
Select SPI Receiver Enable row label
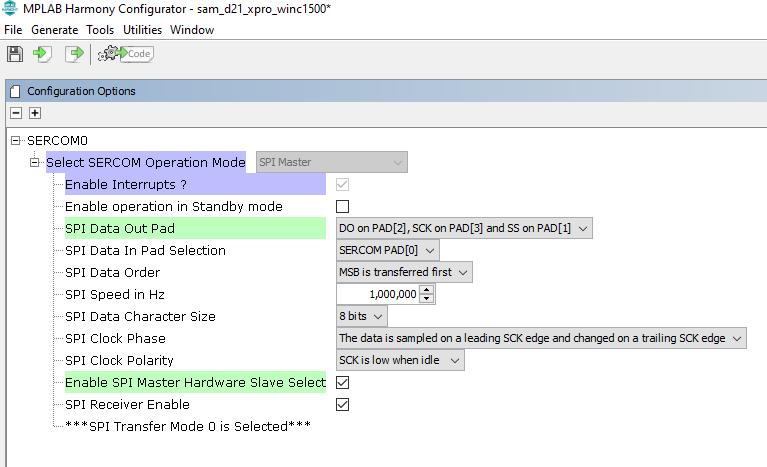click(127, 404)
